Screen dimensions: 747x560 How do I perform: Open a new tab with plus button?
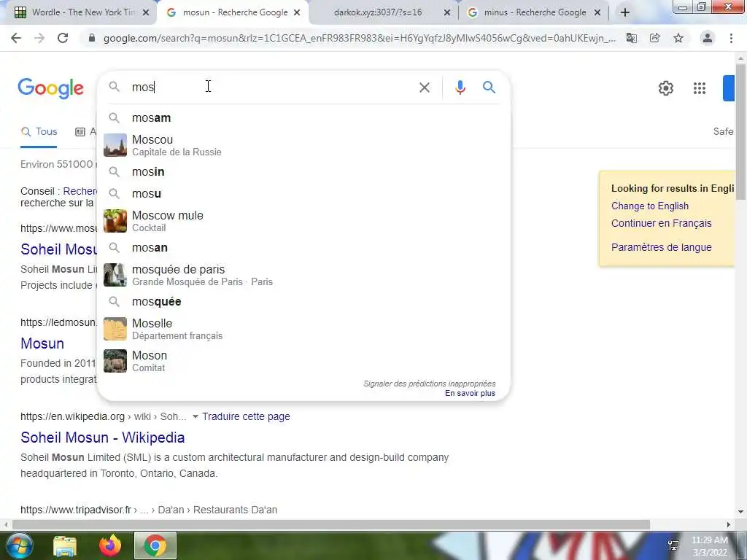(625, 12)
